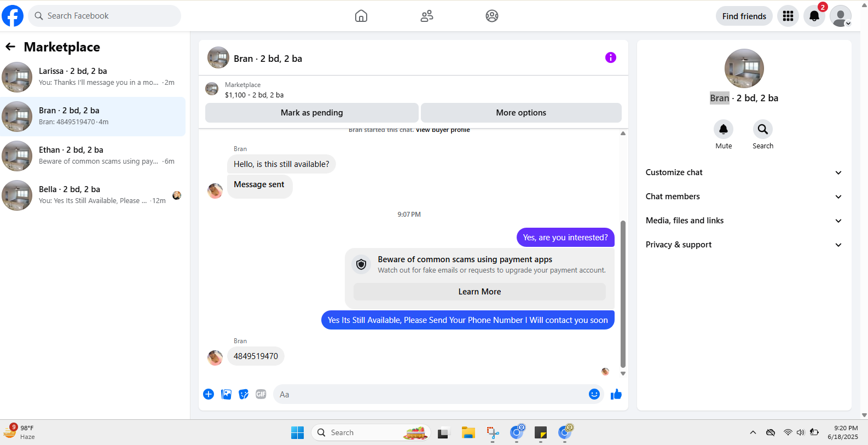Expand the Chat members section

click(744, 197)
